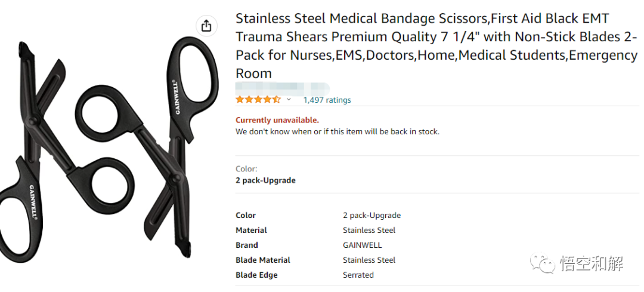This screenshot has height=292, width=644.
Task: Click the "Currently unavailable." red notice
Action: click(x=277, y=120)
